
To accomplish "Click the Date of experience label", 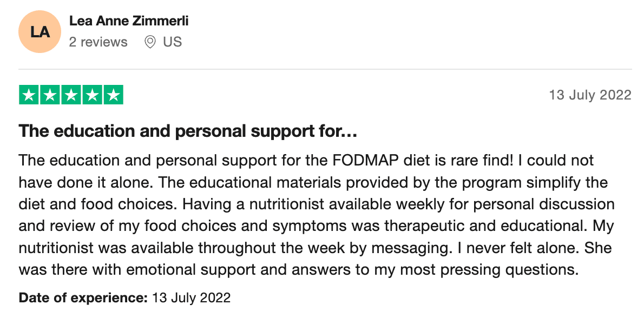I will [83, 297].
